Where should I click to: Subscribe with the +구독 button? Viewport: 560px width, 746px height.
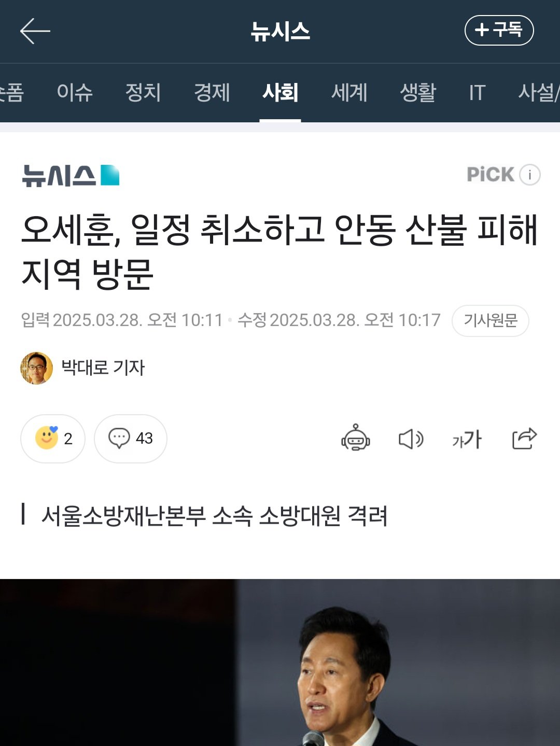point(499,30)
